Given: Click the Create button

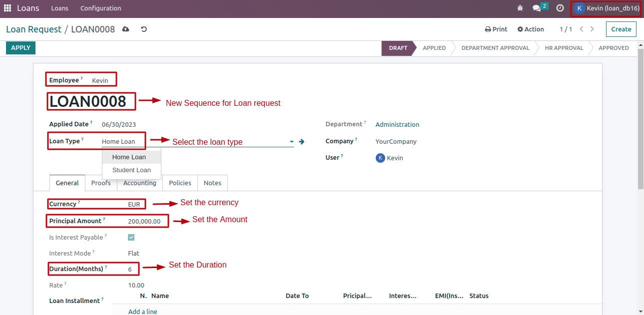Looking at the screenshot, I should coord(621,29).
